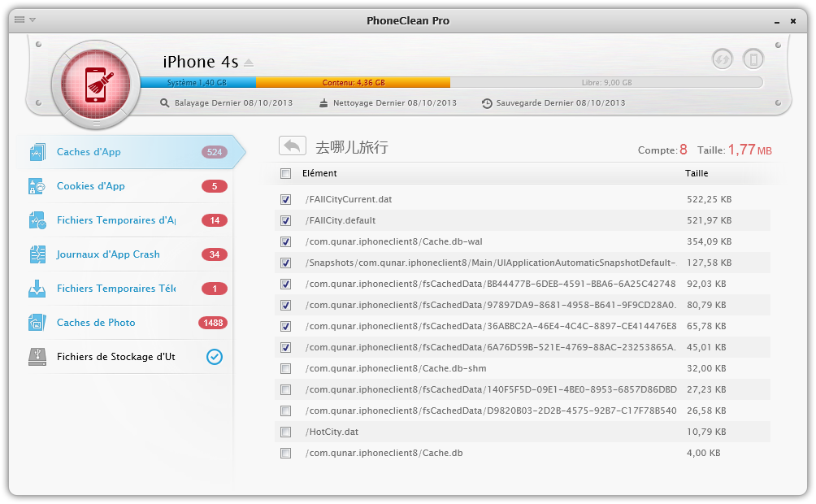Viewport: 816px width, 504px height.
Task: Click Balayage Dernier 08/10/2013 text
Action: (233, 103)
